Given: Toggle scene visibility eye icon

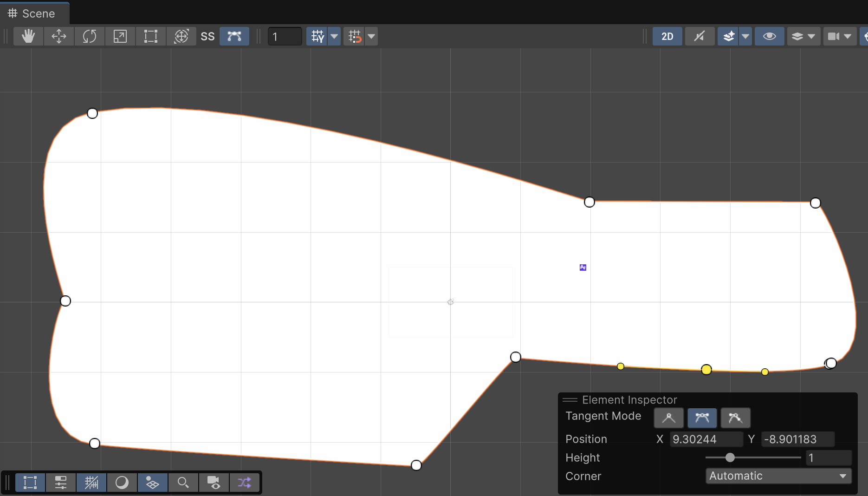Looking at the screenshot, I should (x=769, y=36).
